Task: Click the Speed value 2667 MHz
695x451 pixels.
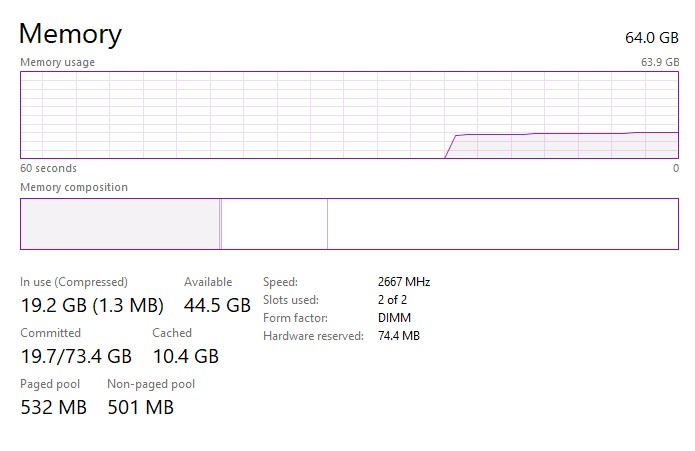Action: (404, 282)
